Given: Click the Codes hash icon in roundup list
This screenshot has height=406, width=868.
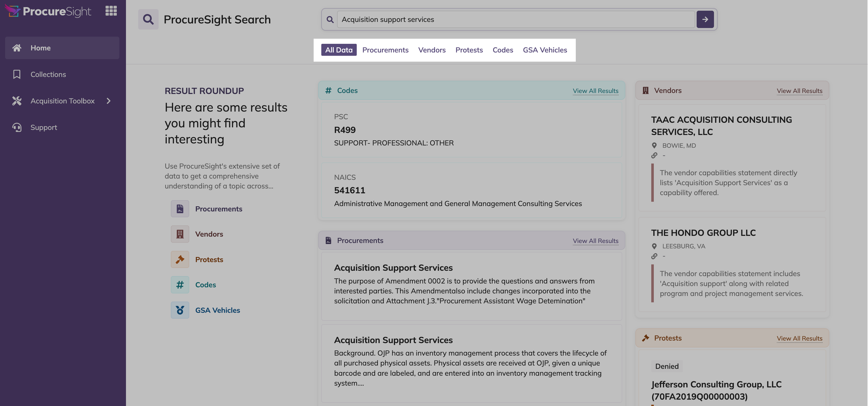Looking at the screenshot, I should (180, 285).
